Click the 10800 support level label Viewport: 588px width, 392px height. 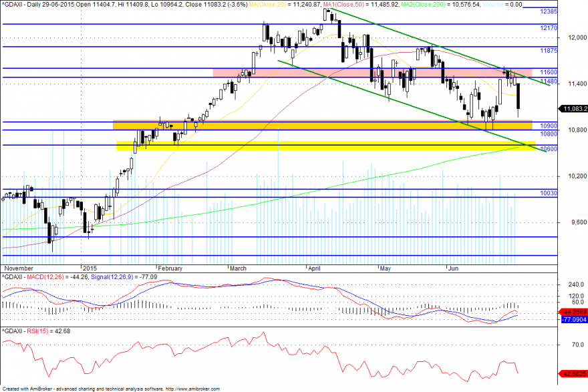coord(549,134)
